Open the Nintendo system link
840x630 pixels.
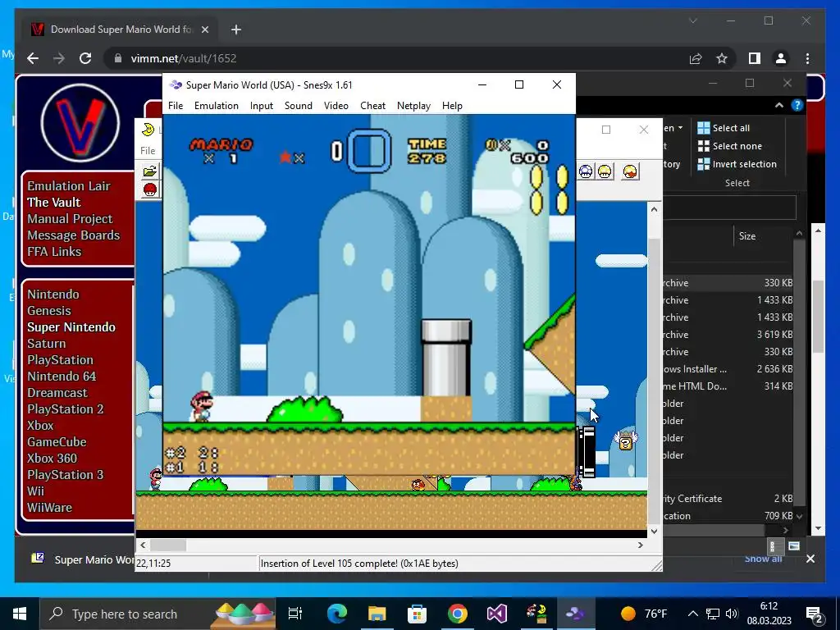point(53,294)
